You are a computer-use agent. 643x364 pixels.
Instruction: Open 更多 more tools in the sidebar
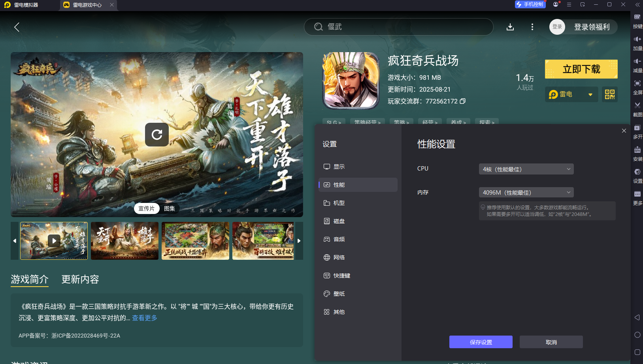[x=637, y=198]
